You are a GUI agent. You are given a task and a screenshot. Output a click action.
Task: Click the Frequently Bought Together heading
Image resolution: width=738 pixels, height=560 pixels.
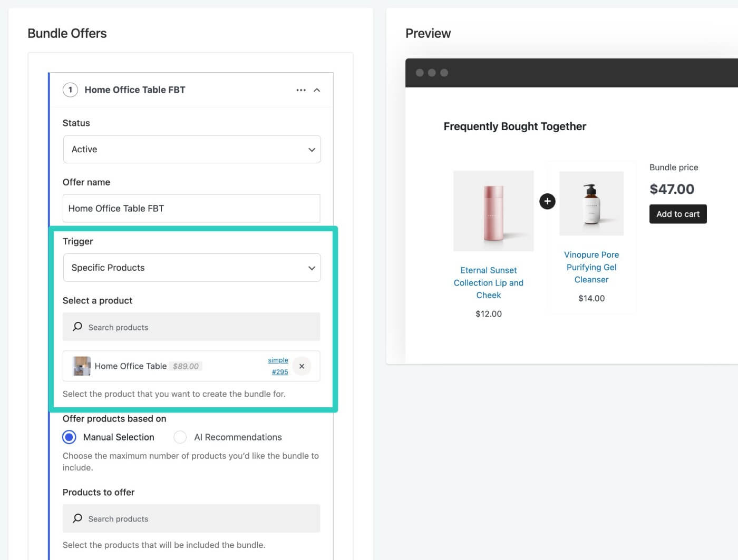coord(514,126)
